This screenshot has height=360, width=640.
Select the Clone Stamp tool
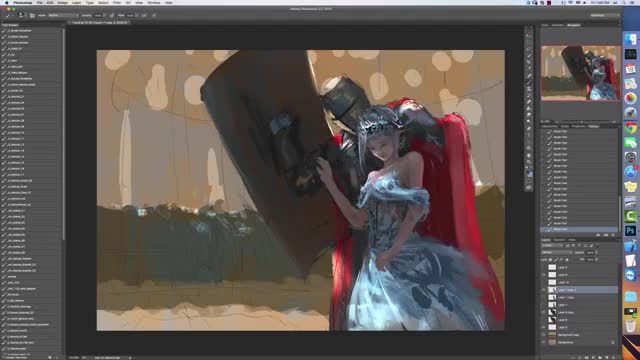click(x=529, y=88)
